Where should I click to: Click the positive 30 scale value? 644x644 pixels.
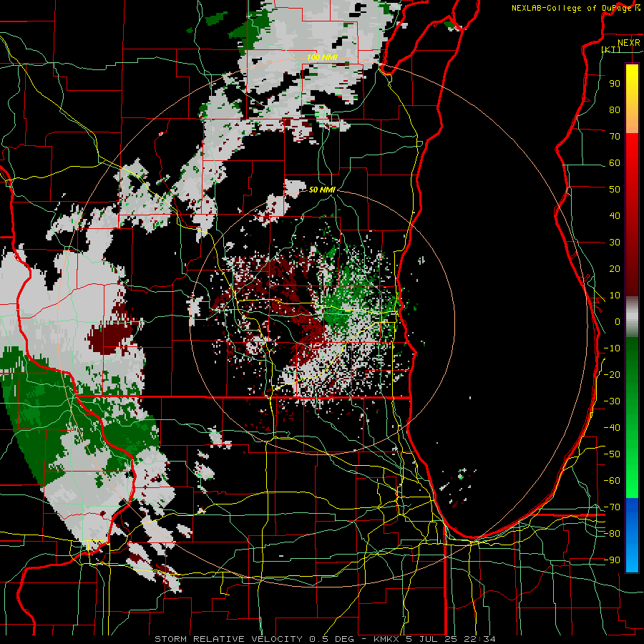(x=615, y=243)
